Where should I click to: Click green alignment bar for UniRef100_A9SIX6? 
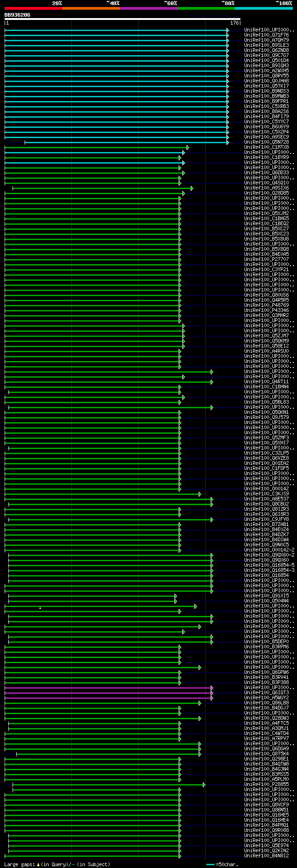(103, 188)
